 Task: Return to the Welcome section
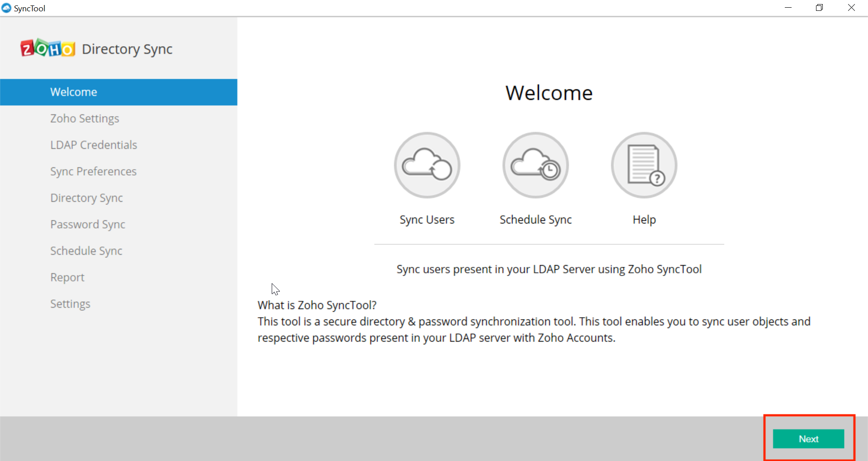73,92
